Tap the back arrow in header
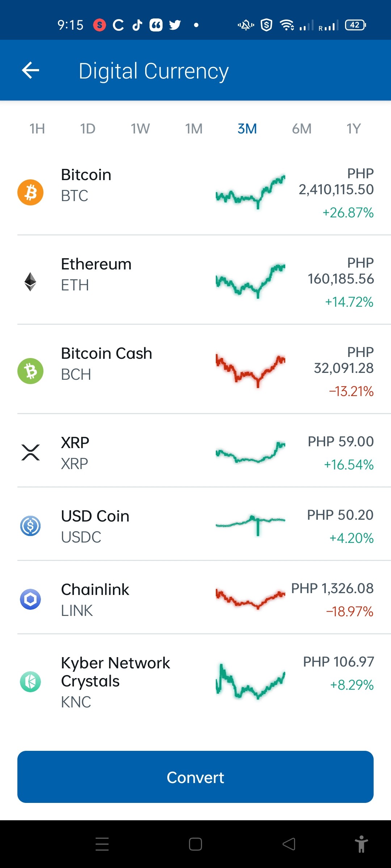Viewport: 391px width, 868px height. (x=30, y=70)
